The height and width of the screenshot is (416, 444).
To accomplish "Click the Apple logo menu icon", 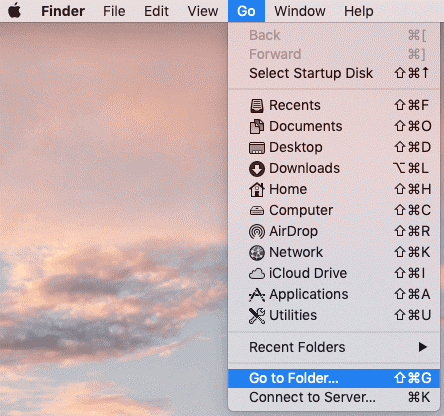I will tap(14, 11).
